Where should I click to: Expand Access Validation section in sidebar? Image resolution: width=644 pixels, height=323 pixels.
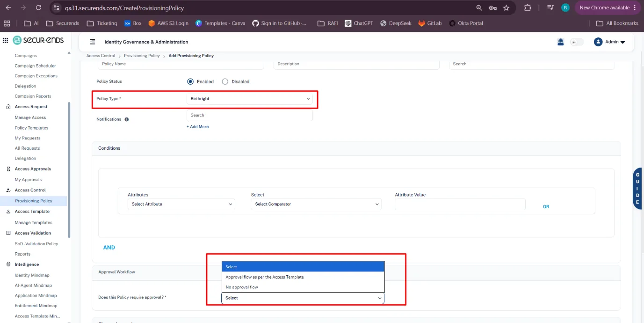[33, 233]
